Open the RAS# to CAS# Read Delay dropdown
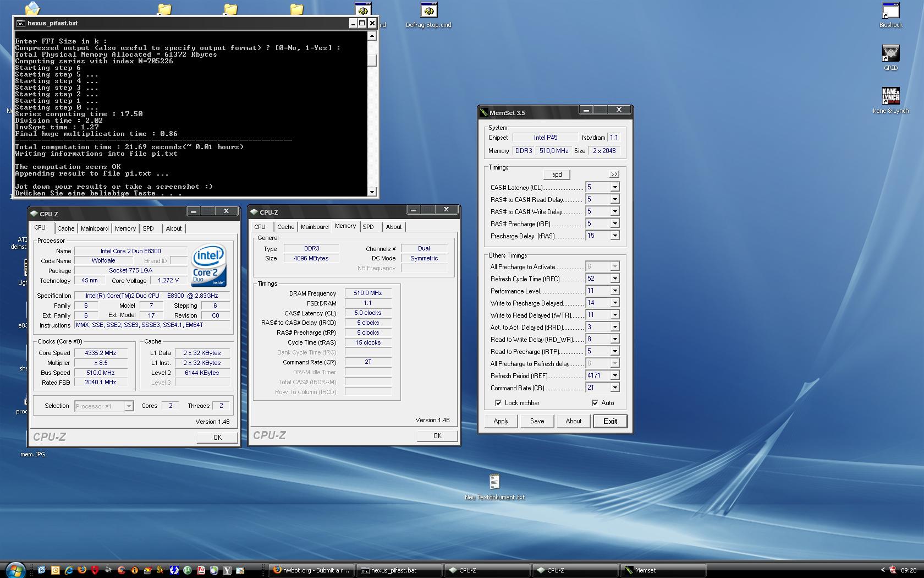Viewport: 924px width, 578px height. tap(614, 199)
